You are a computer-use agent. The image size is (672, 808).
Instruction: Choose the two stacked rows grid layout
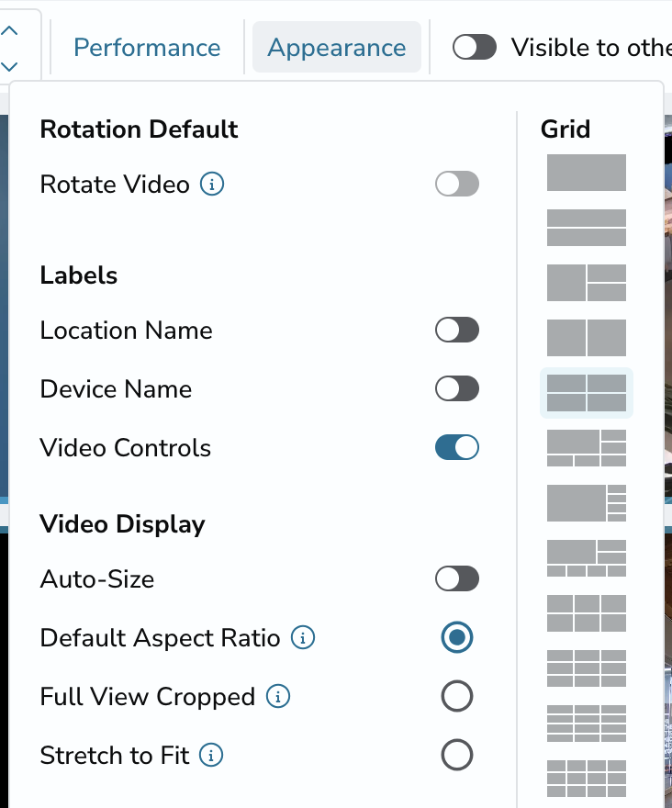pos(587,228)
